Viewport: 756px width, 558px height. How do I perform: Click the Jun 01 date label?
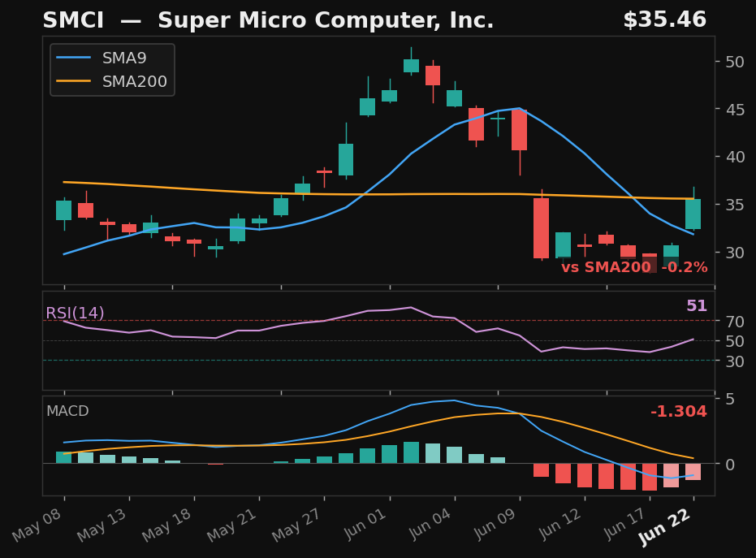point(365,523)
